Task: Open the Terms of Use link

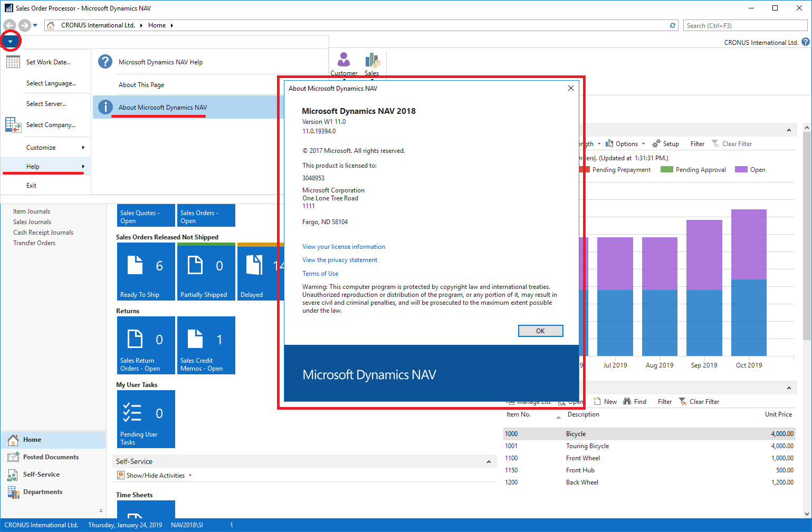Action: point(320,274)
